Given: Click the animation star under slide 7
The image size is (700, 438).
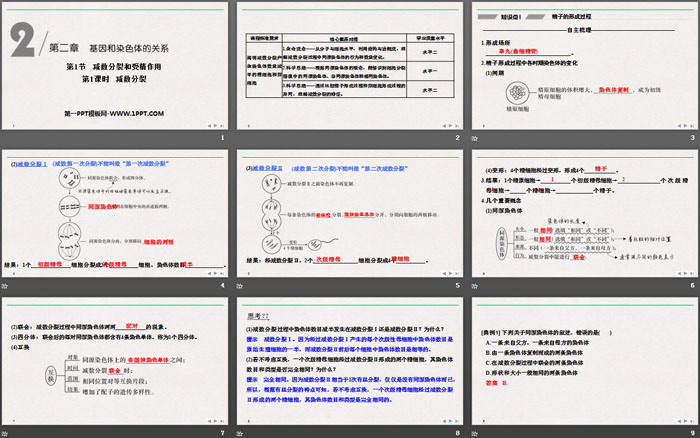Looking at the screenshot, I should click(4, 434).
